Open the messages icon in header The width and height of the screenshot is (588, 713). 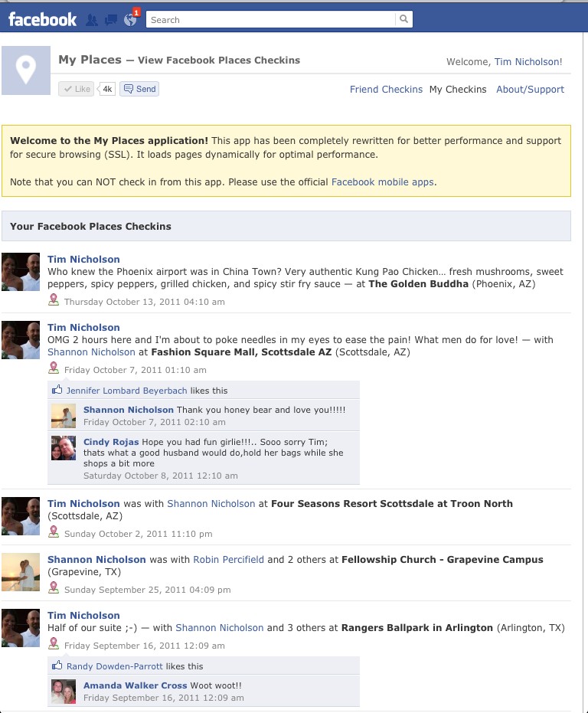[110, 20]
